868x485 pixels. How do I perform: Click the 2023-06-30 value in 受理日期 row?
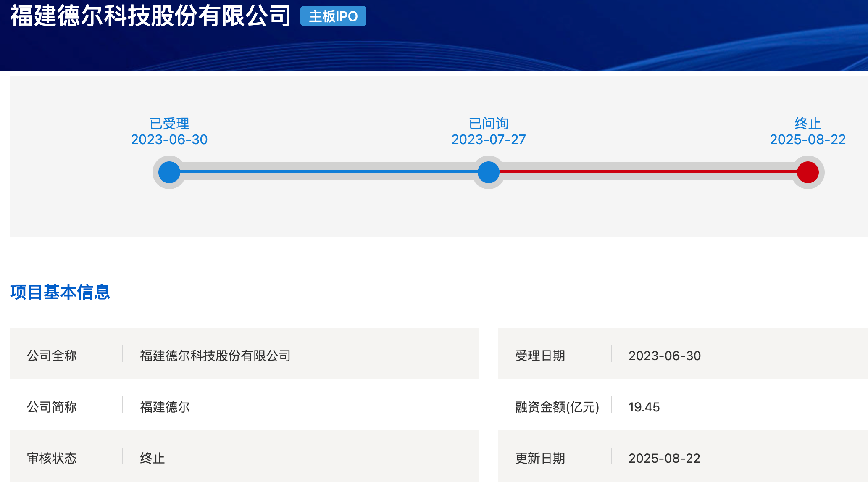(x=665, y=356)
